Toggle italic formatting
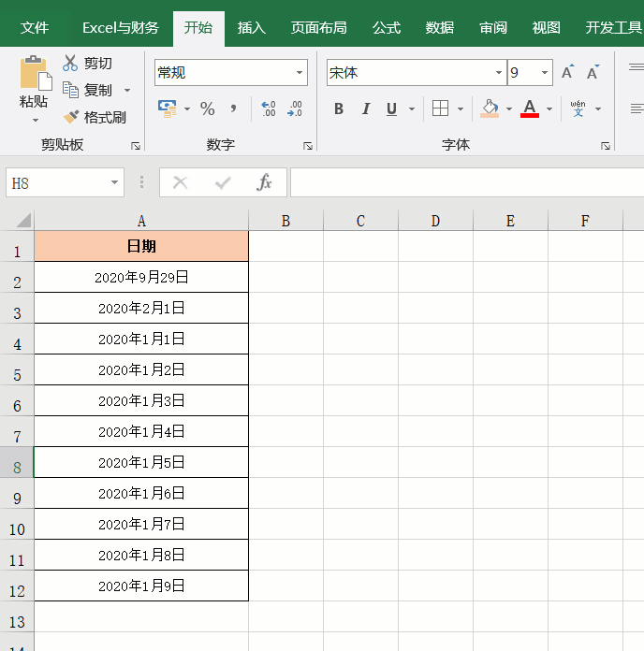 point(366,108)
